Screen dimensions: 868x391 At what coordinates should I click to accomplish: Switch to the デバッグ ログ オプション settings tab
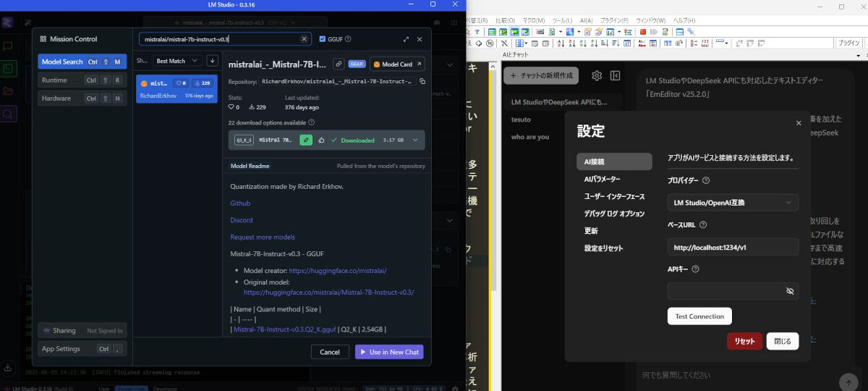coord(614,214)
